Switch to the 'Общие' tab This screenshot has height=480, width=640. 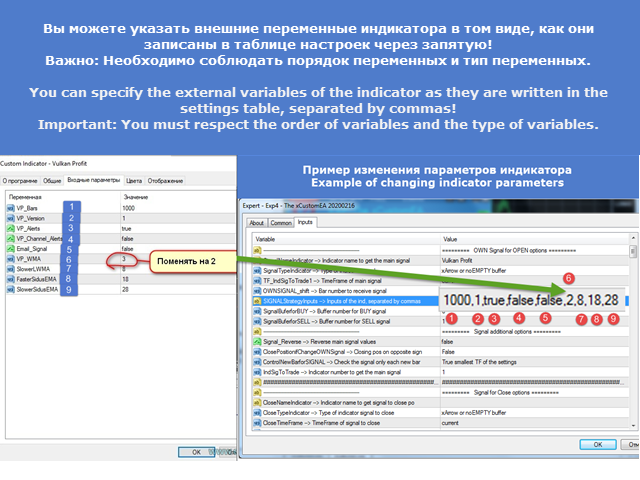pyautogui.click(x=52, y=181)
